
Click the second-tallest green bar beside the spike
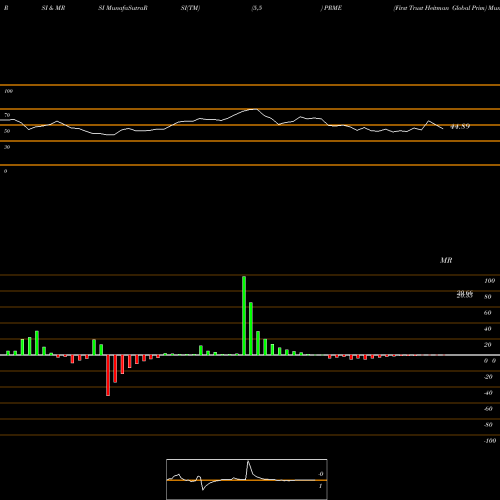[251, 329]
